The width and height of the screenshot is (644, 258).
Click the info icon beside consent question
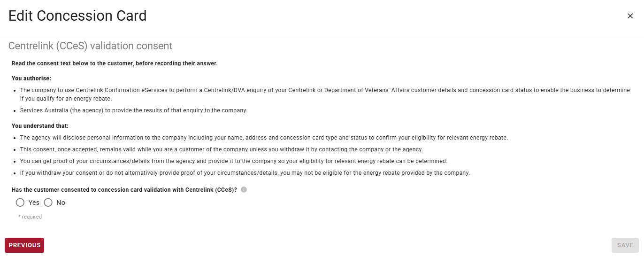tap(244, 190)
